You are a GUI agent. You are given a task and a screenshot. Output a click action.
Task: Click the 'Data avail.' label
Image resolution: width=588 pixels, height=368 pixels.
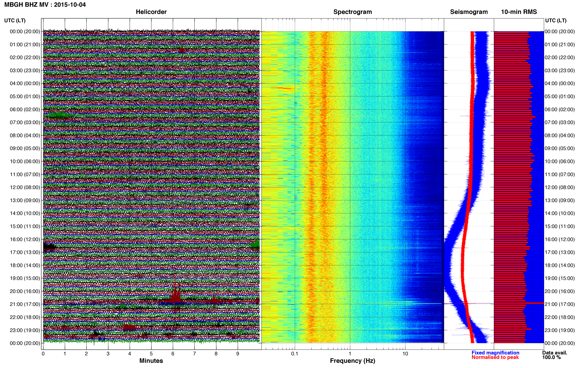coord(555,353)
